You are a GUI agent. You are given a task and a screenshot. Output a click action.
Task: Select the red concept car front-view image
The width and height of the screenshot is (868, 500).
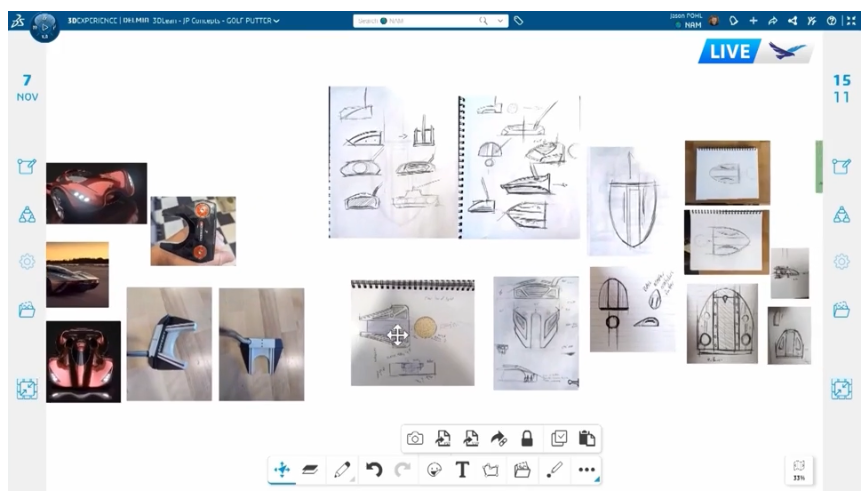(83, 362)
